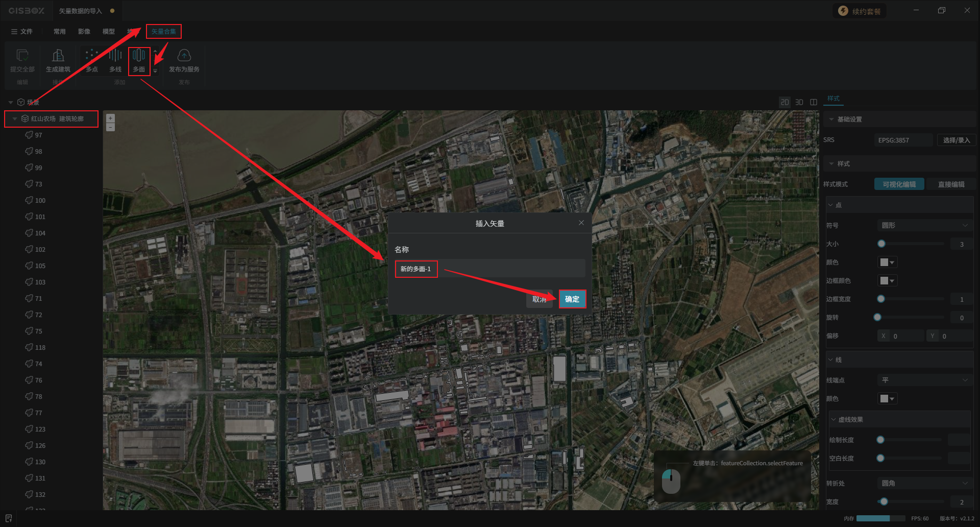Open the 符号 圆形 dropdown
The height and width of the screenshot is (527, 980).
click(x=924, y=225)
